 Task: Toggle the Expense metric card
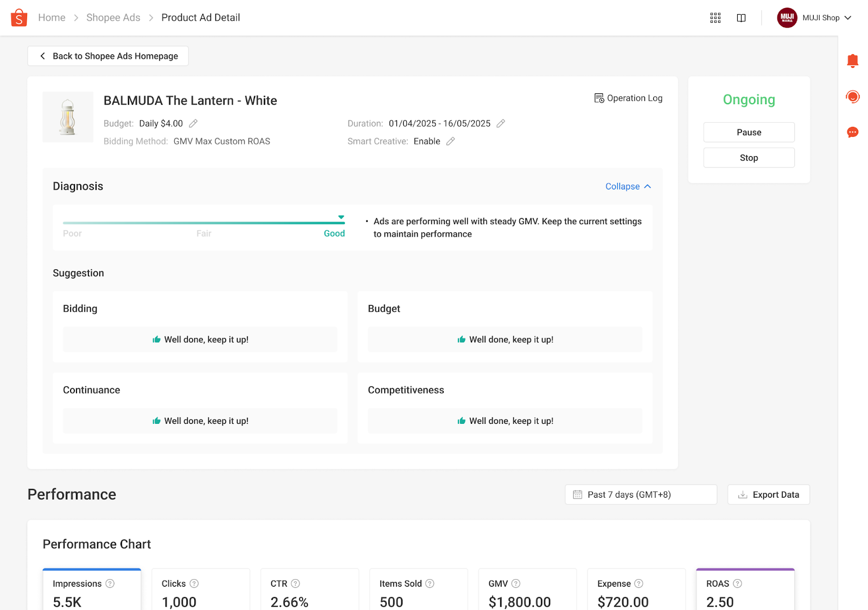click(637, 589)
